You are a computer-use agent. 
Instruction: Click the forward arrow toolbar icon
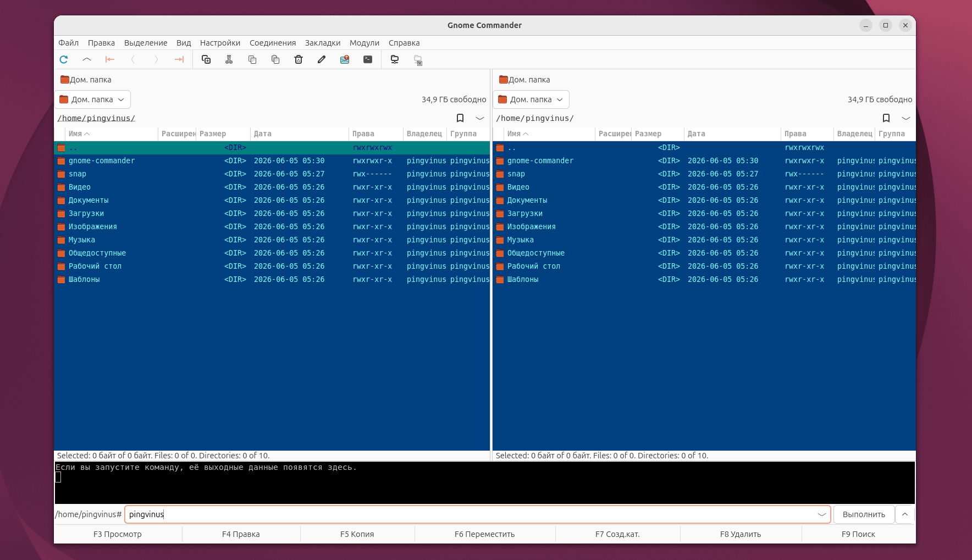tap(156, 59)
